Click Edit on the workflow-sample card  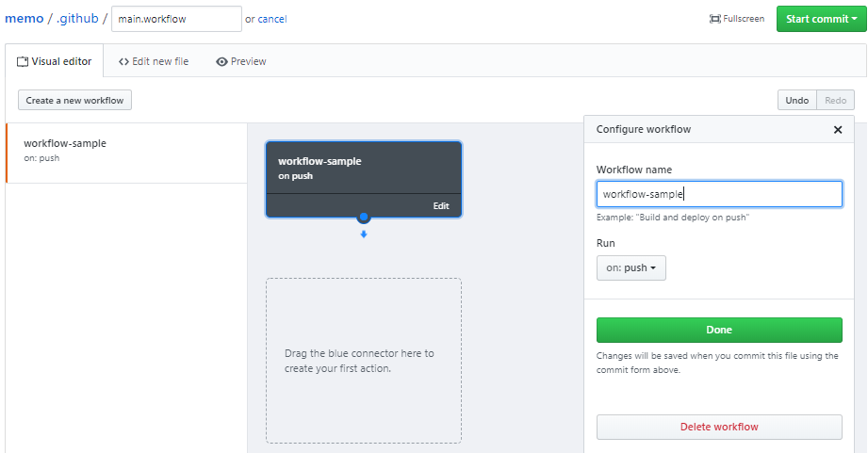coord(441,205)
